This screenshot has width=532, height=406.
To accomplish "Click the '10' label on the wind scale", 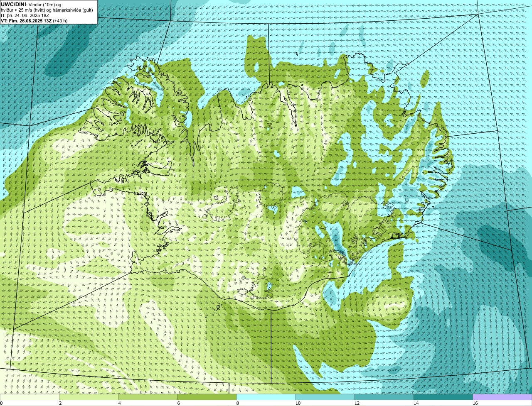I will pos(298,403).
